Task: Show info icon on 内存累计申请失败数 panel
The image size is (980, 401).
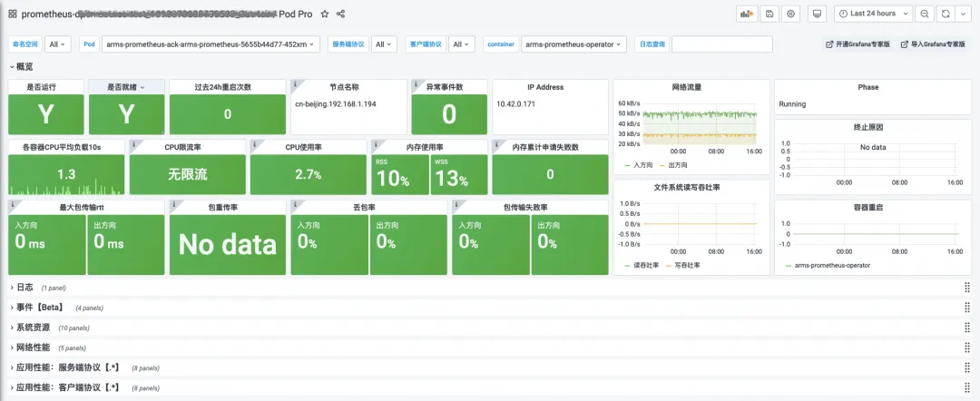Action: [496, 143]
